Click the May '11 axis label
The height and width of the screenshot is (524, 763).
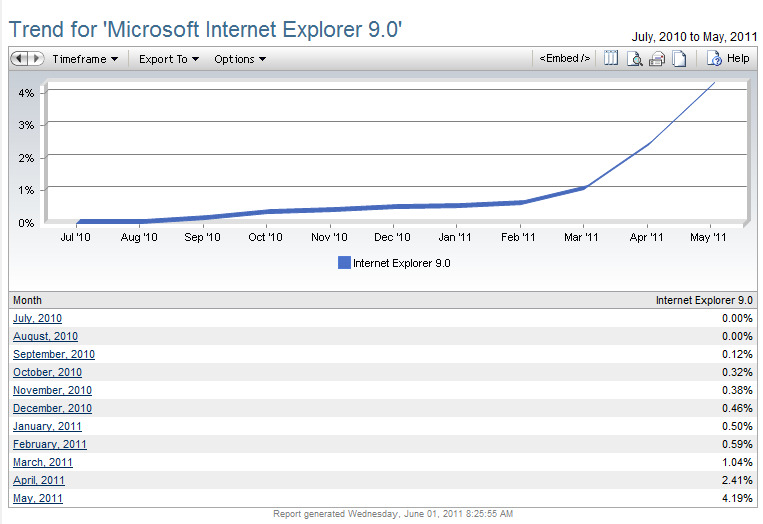click(708, 237)
